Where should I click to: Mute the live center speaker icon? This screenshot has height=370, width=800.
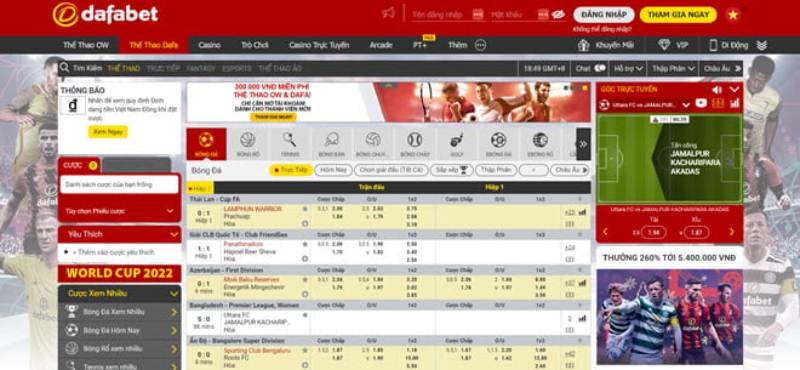point(717,90)
